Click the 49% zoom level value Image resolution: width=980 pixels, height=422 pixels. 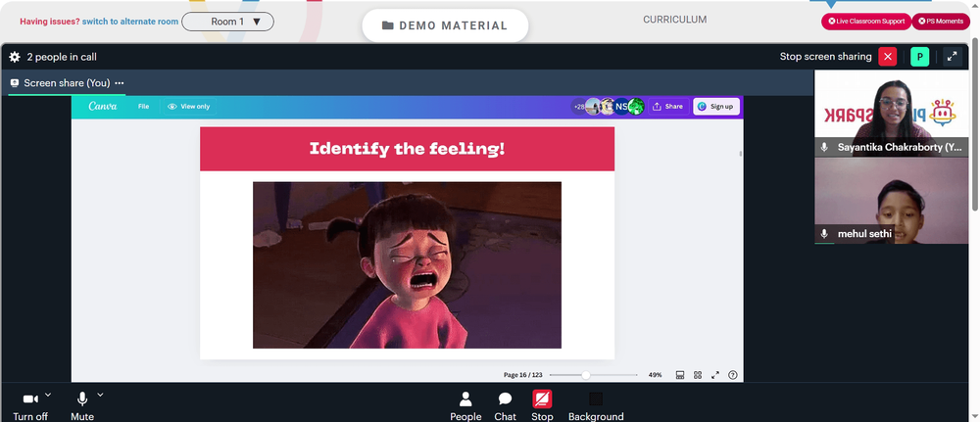tap(655, 375)
